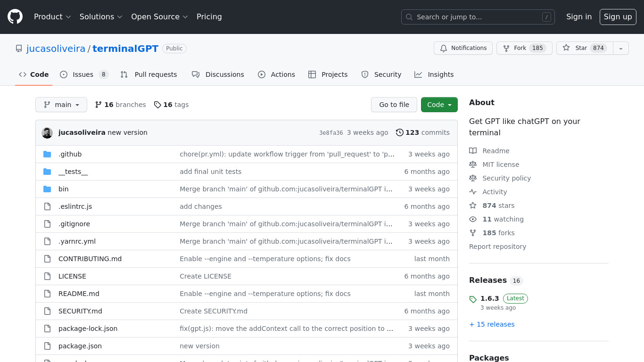
Task: Open the Pricing page
Action: pyautogui.click(x=209, y=17)
